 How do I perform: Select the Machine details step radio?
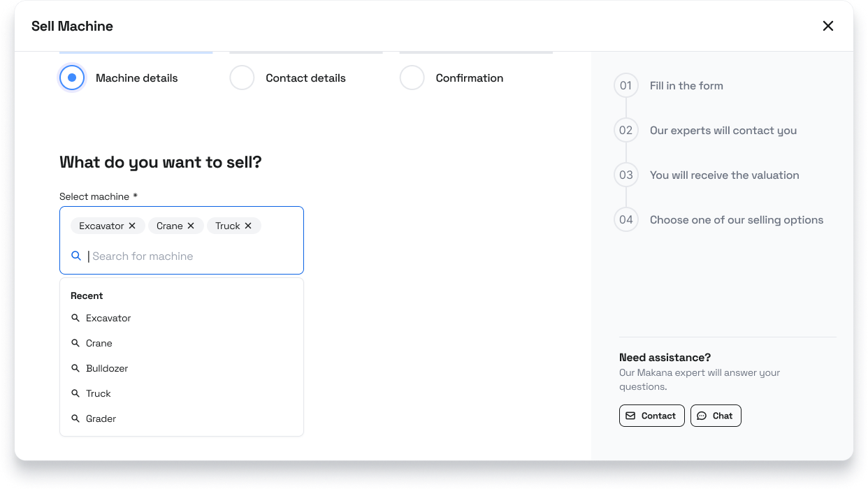click(72, 78)
